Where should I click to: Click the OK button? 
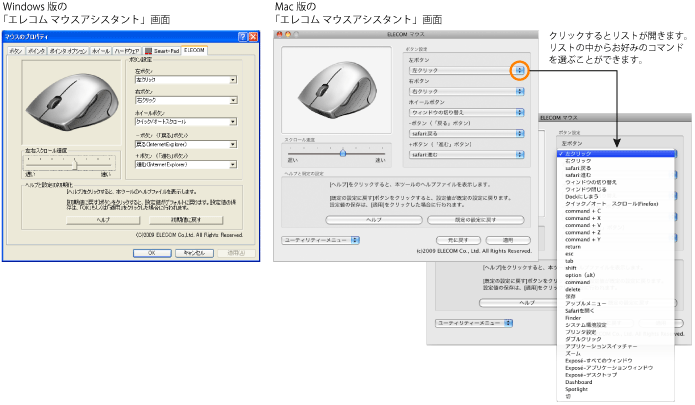152,253
